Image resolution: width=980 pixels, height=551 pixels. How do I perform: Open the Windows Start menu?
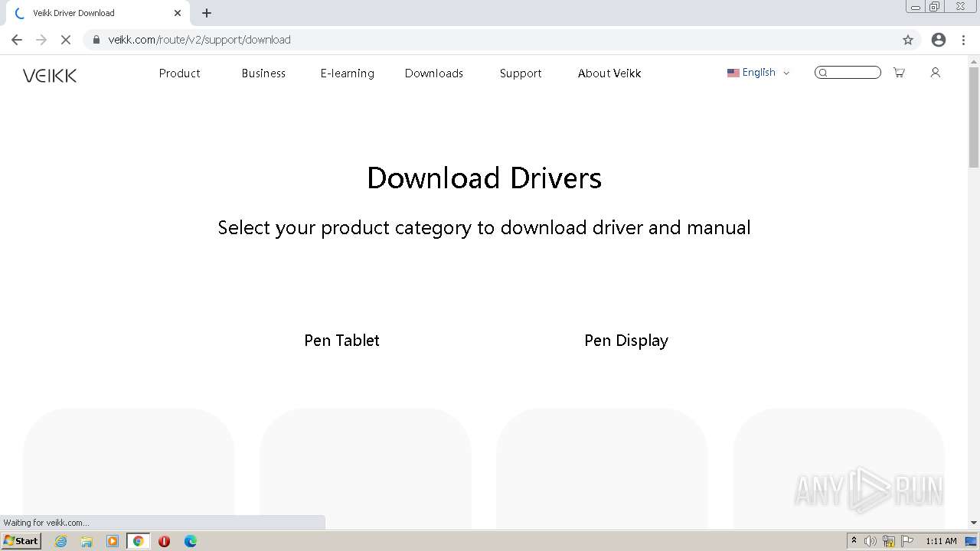coord(21,540)
